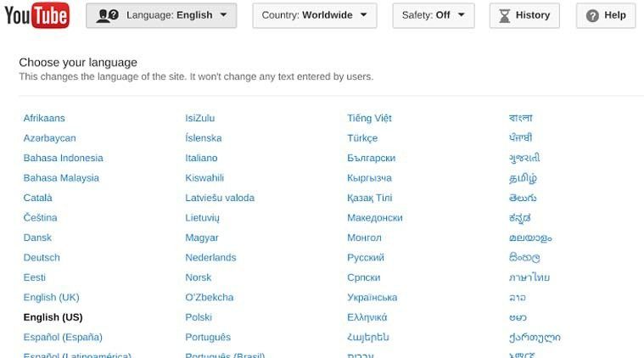Select Nederlands from the language list
The width and height of the screenshot is (644, 358).
pyautogui.click(x=210, y=257)
